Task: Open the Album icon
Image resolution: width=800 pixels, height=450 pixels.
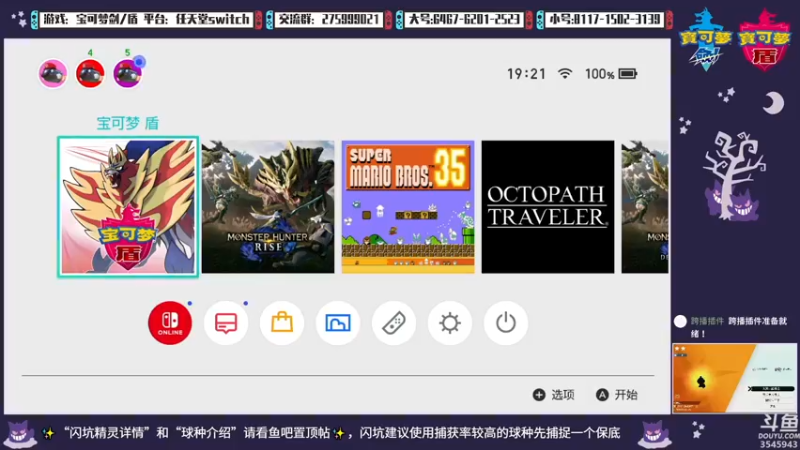Action: [338, 322]
